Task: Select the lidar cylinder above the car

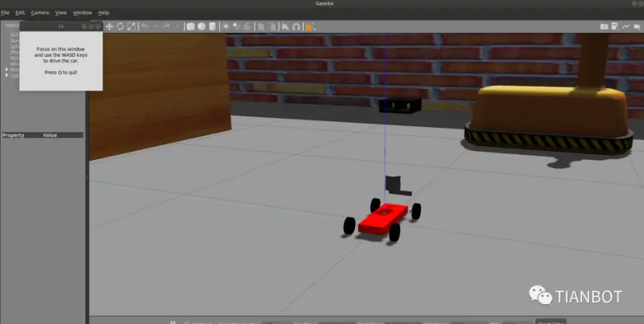Action: (x=392, y=184)
